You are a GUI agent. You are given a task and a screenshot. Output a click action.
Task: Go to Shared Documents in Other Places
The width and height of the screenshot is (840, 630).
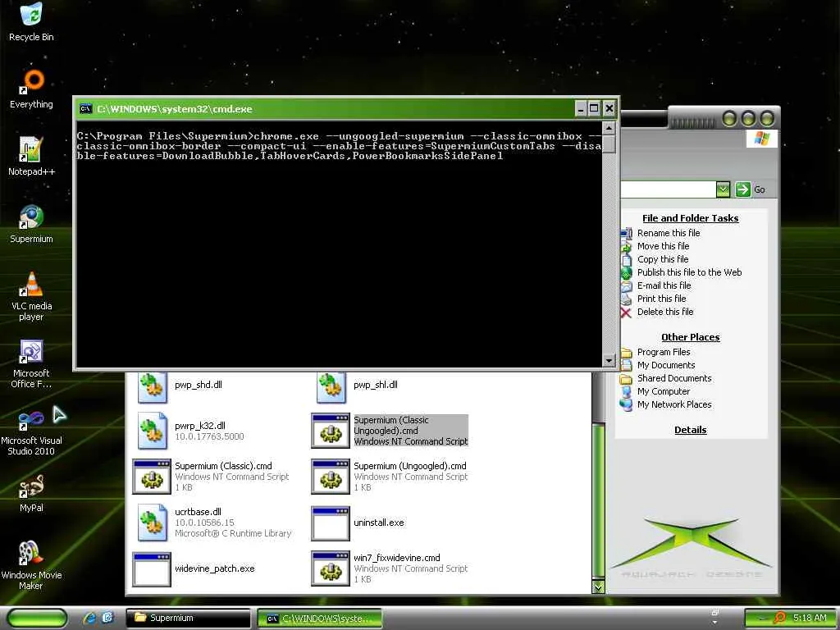coord(674,378)
